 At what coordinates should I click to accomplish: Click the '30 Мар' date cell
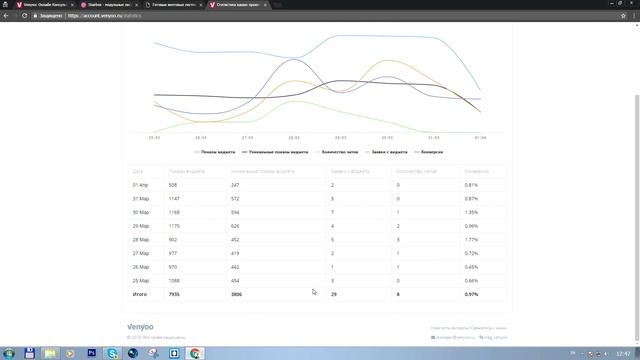coord(140,213)
